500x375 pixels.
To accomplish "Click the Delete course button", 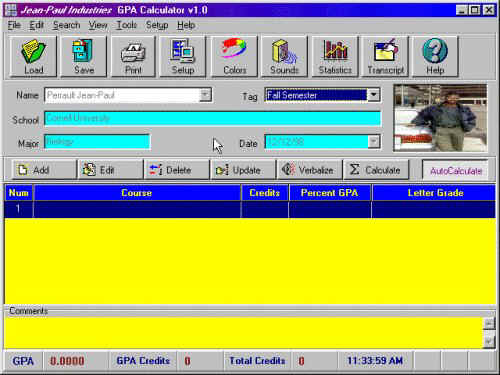I will point(177,170).
